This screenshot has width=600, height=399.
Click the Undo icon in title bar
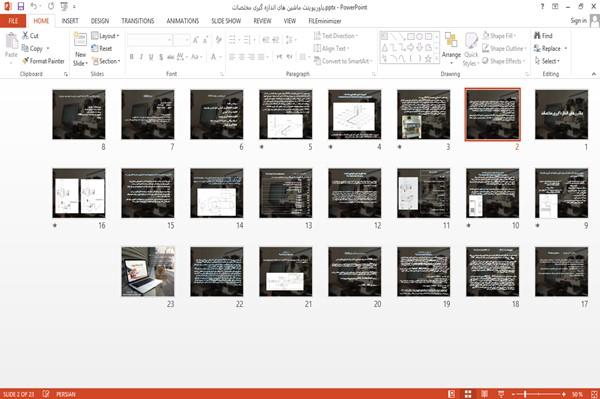[x=34, y=6]
